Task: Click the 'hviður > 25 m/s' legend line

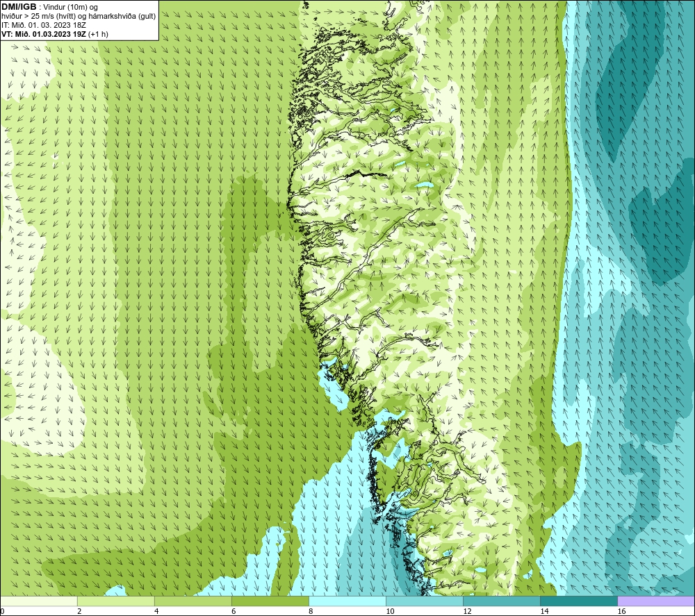Action: point(79,17)
